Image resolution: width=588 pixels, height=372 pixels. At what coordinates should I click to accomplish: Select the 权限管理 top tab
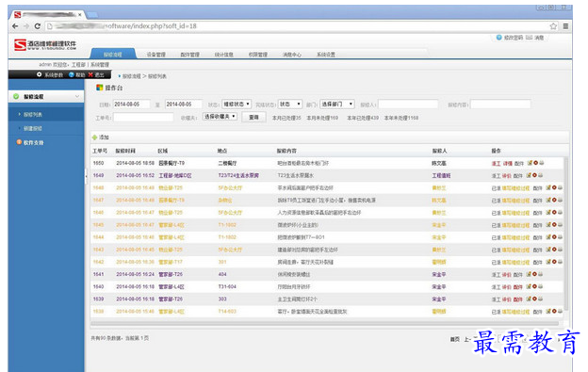coord(258,55)
